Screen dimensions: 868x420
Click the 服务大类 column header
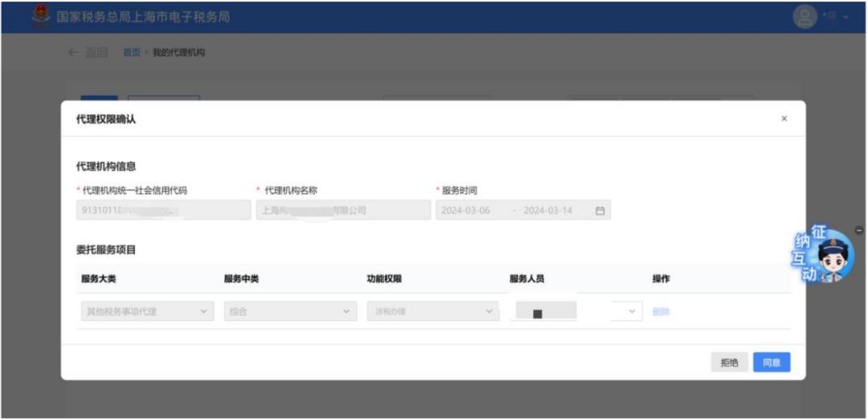pyautogui.click(x=99, y=278)
